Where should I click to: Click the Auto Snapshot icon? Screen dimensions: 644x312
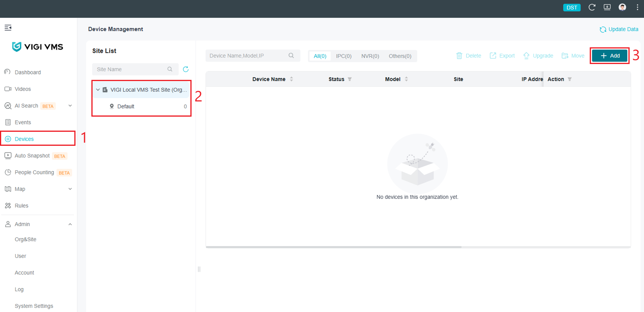[x=8, y=155]
